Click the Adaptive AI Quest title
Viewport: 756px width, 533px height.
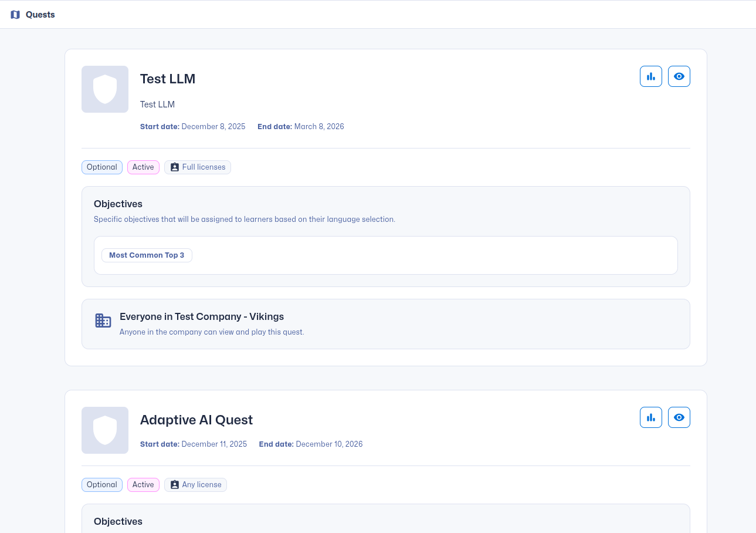coord(196,420)
